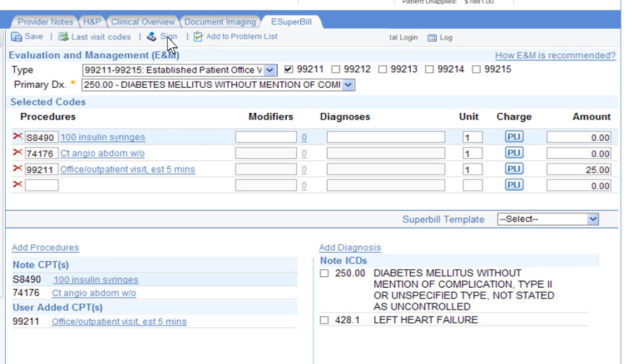Viewport: 636px width, 364px height.
Task: Click the PU charge icon for 99211
Action: [514, 169]
